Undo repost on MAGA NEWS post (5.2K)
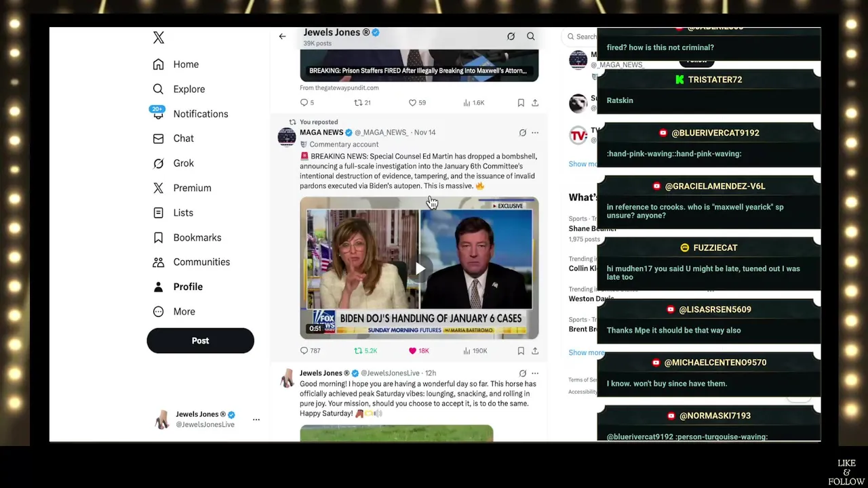The height and width of the screenshot is (488, 868). [x=366, y=350]
